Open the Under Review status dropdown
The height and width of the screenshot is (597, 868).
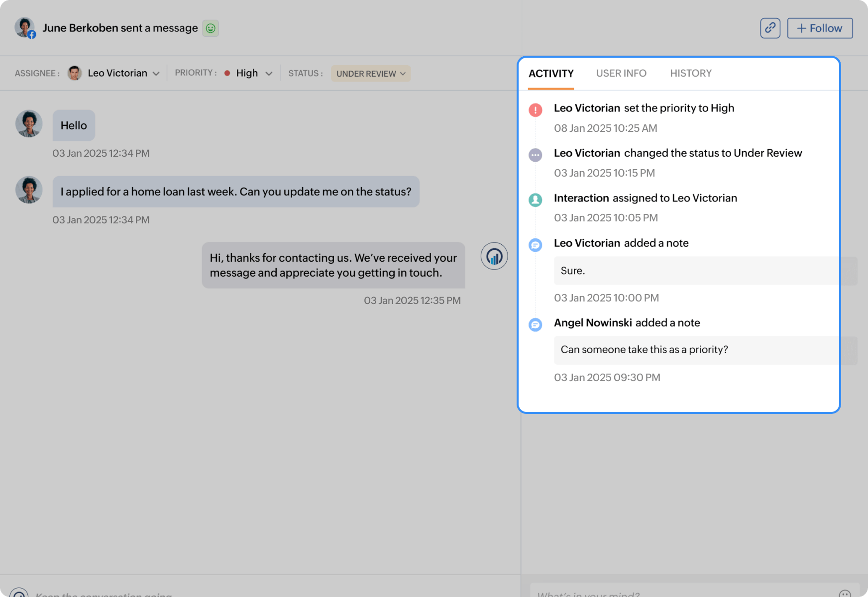370,74
